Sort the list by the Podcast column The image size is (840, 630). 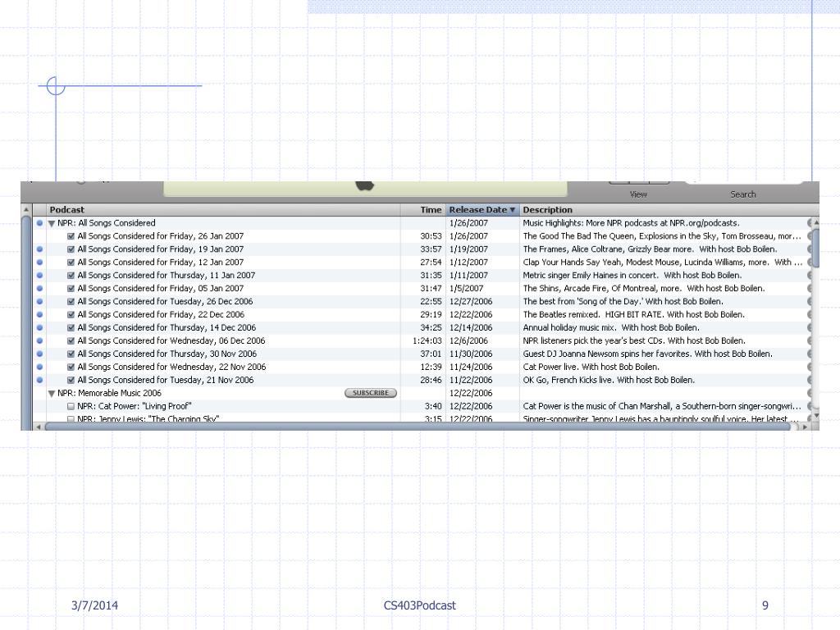point(223,210)
